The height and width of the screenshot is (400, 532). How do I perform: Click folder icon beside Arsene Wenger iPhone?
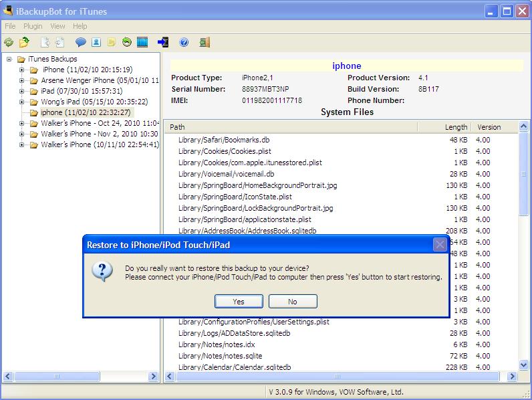pos(34,81)
